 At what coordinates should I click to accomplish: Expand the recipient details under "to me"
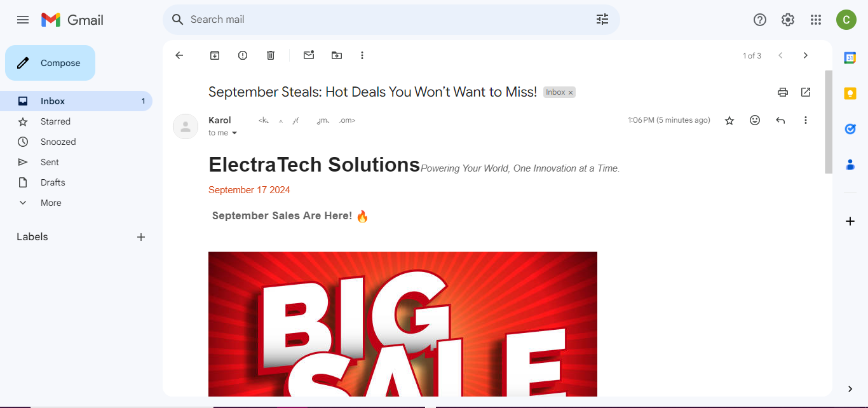234,133
